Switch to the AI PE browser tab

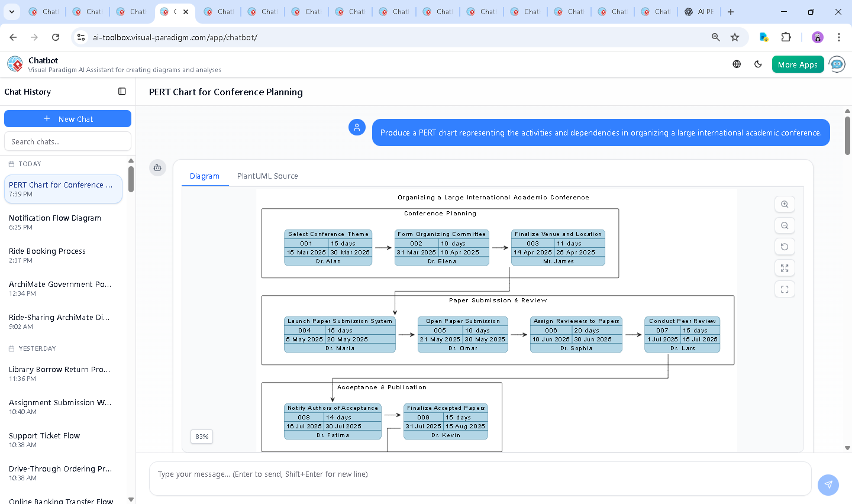tap(699, 12)
